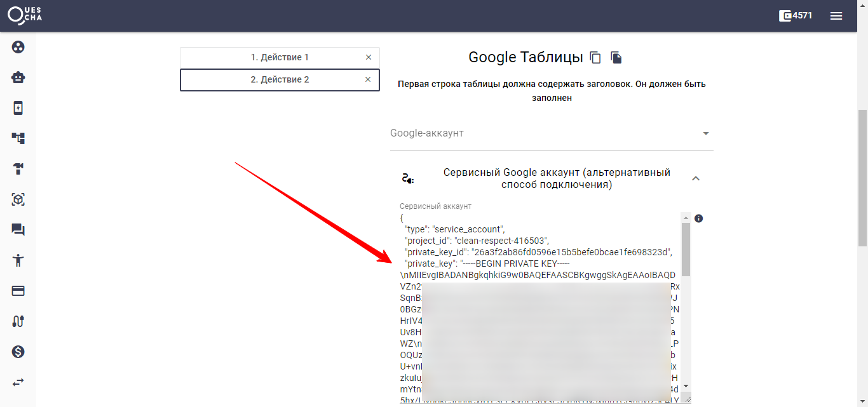Remove Действие 1 with its X button
Viewport: 868px width, 407px height.
[369, 57]
